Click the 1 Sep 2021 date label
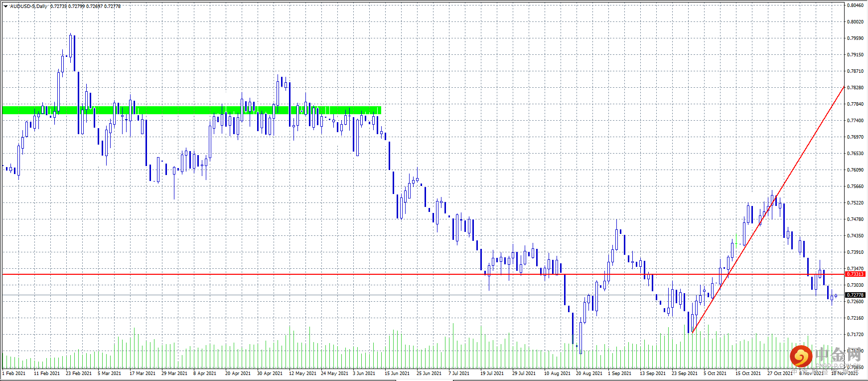 (x=619, y=373)
